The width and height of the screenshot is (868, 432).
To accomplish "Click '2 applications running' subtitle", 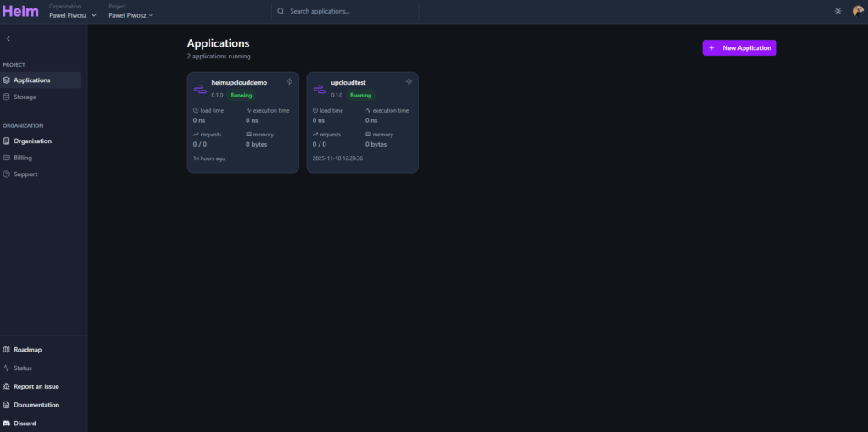I will click(x=219, y=57).
